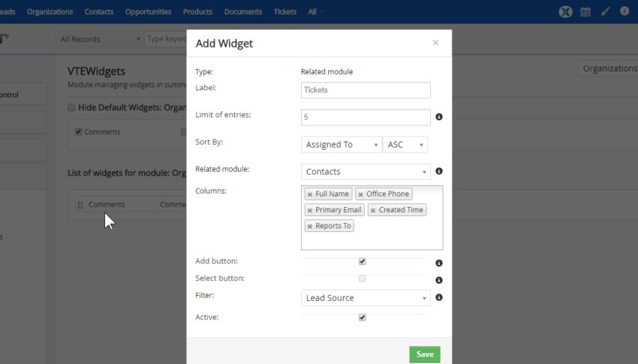Click the Comments widget list row

click(131, 205)
